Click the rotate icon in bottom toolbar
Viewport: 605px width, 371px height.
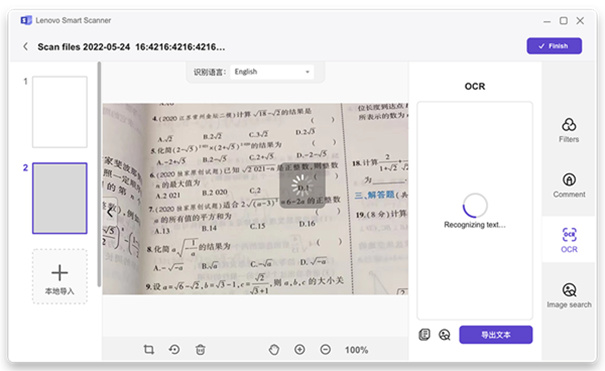[x=174, y=350]
